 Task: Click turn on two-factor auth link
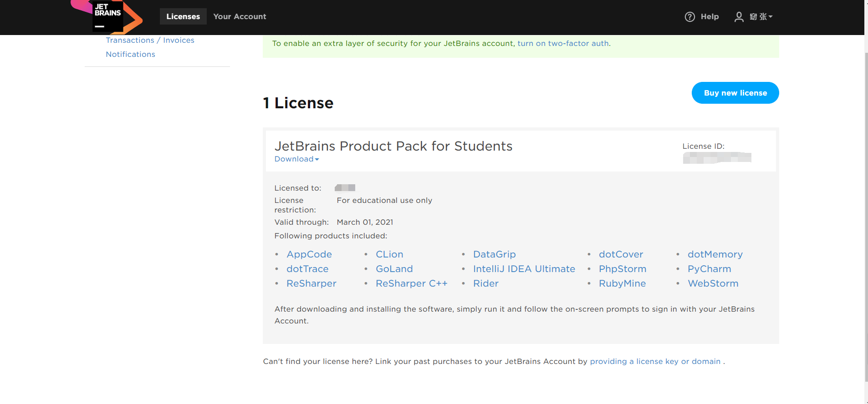point(563,44)
